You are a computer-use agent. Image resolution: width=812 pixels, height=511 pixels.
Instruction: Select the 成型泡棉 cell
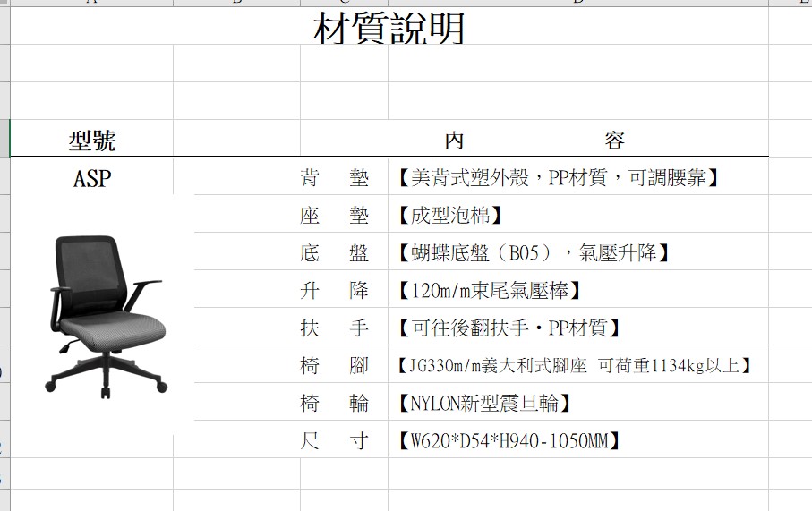(578, 214)
